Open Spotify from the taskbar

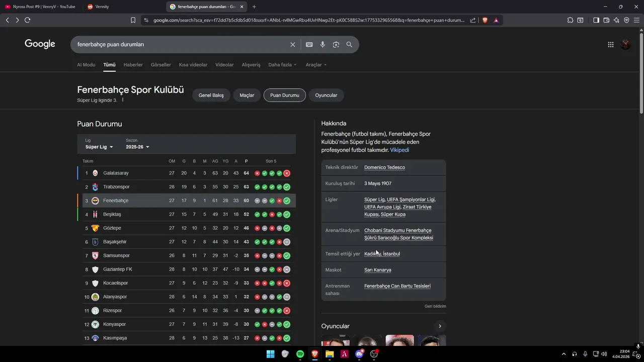pos(300,354)
